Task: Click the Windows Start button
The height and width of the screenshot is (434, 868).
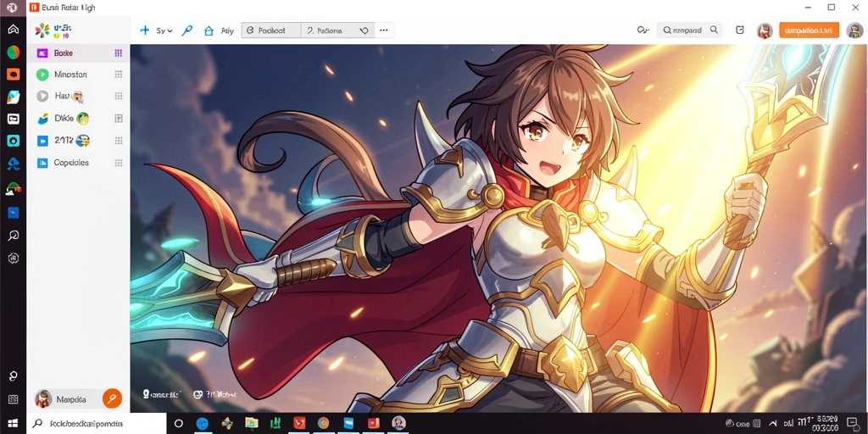Action: 14,424
